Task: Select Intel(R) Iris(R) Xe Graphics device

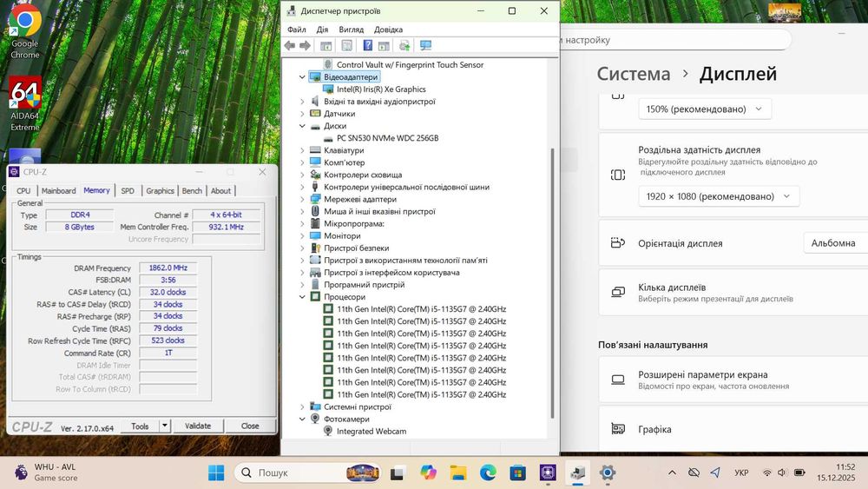Action: pyautogui.click(x=381, y=89)
